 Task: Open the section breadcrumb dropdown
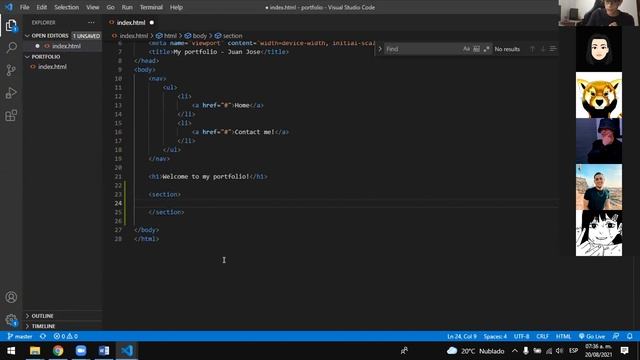click(x=229, y=36)
